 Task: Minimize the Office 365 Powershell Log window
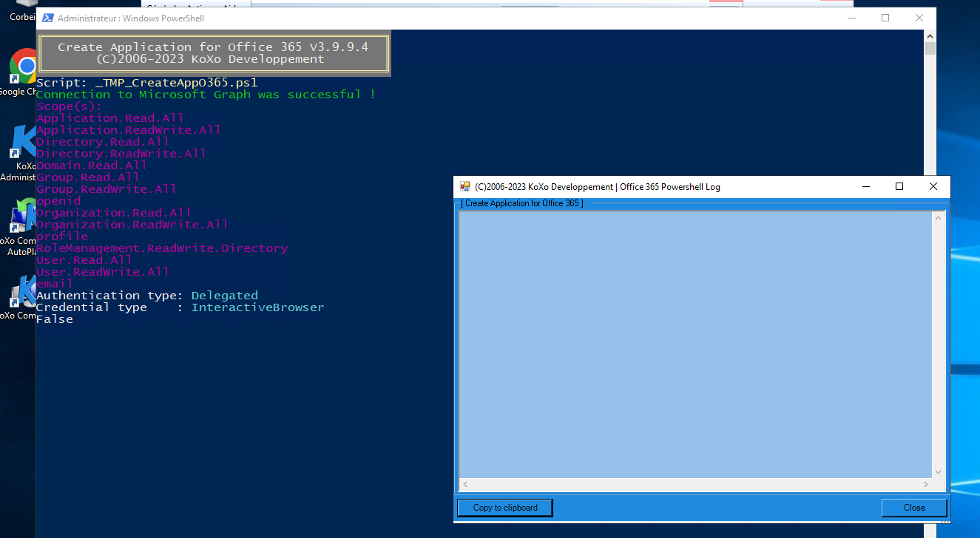[866, 187]
